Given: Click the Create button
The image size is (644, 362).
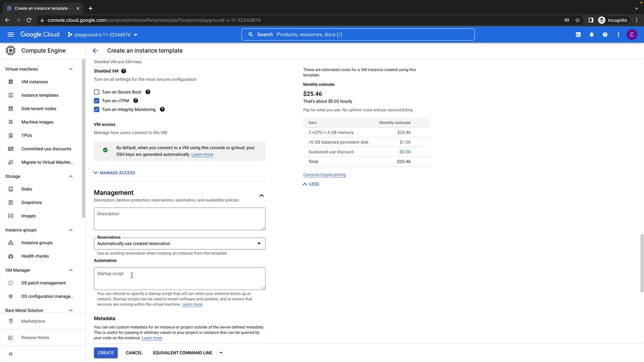Looking at the screenshot, I should 106,353.
